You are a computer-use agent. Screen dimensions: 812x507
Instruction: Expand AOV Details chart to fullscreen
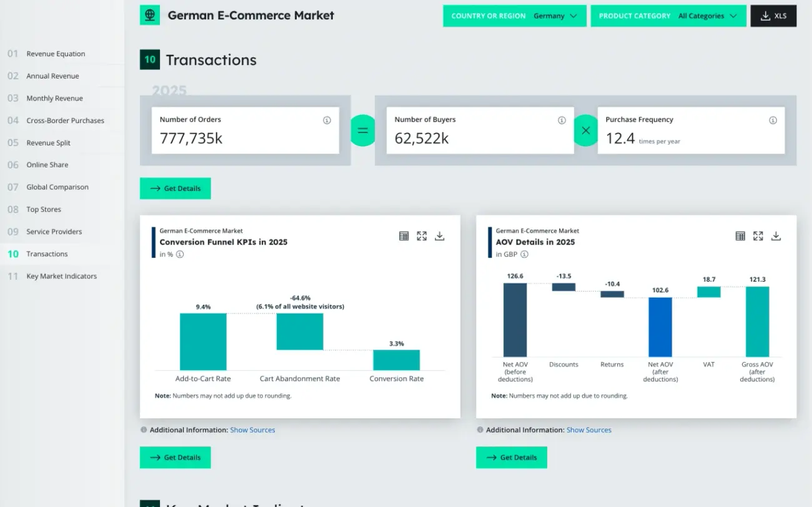point(758,236)
